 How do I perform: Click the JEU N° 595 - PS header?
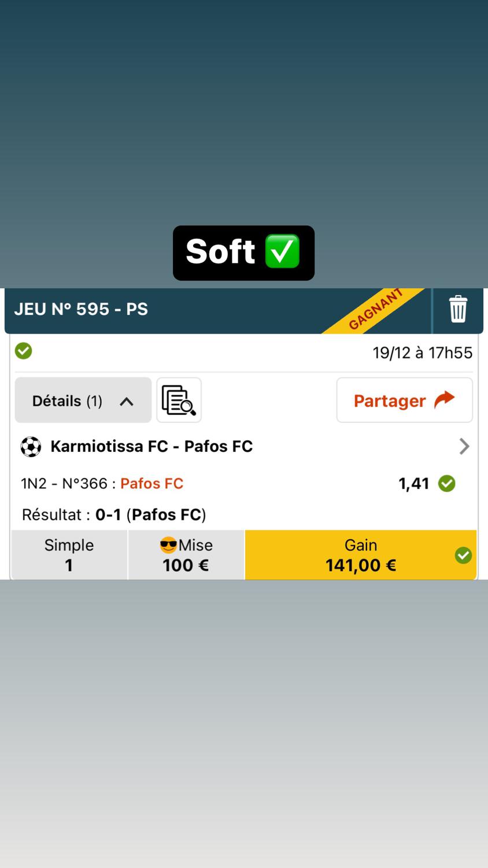tap(81, 309)
